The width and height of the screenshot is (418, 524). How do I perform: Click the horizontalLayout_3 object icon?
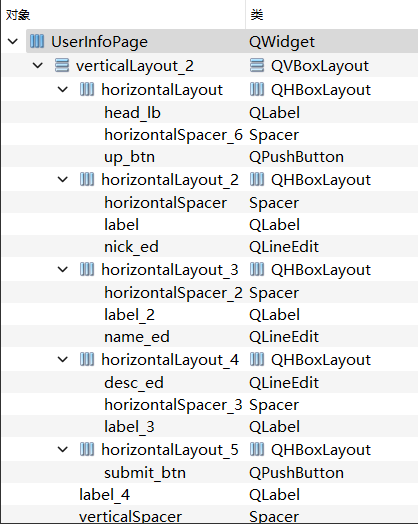(x=87, y=269)
